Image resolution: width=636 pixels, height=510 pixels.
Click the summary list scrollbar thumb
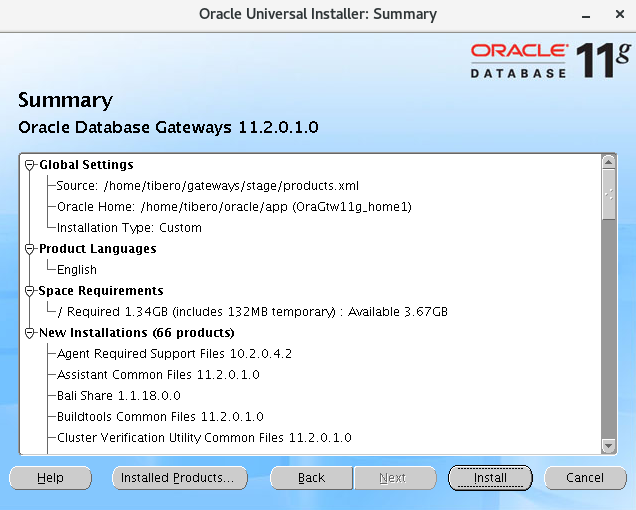click(608, 195)
